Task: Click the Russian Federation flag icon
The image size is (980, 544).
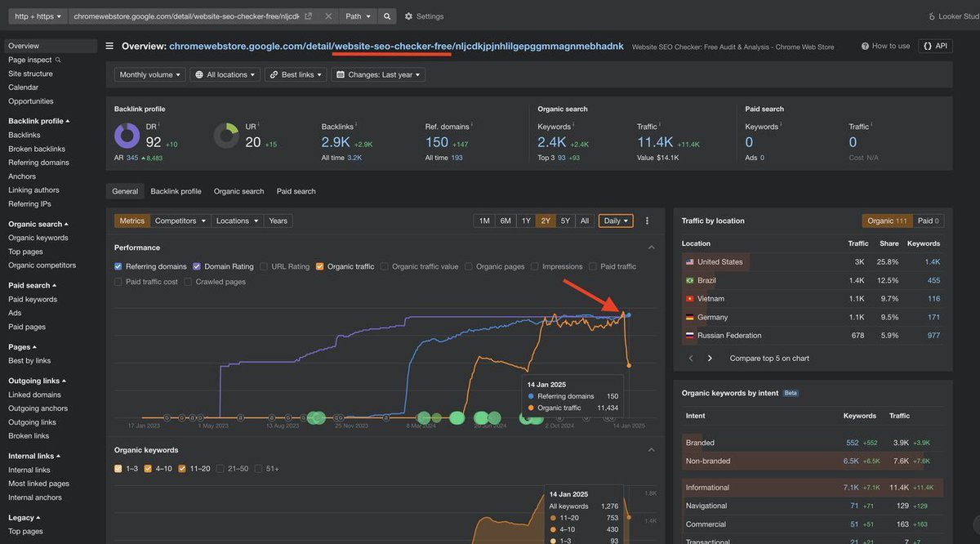Action: coord(690,335)
